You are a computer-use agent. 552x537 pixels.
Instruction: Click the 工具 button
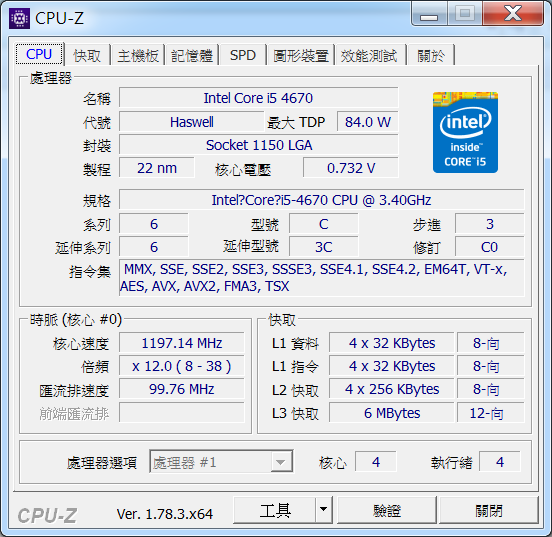(275, 510)
